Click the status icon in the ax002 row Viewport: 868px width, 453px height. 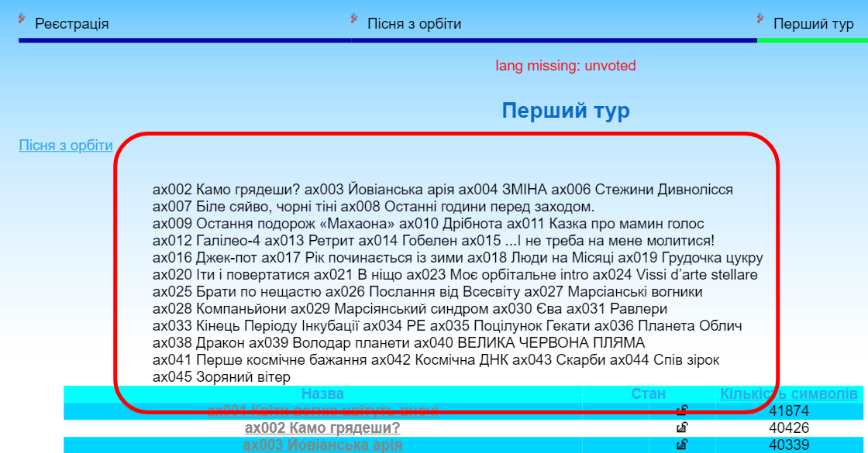[681, 428]
